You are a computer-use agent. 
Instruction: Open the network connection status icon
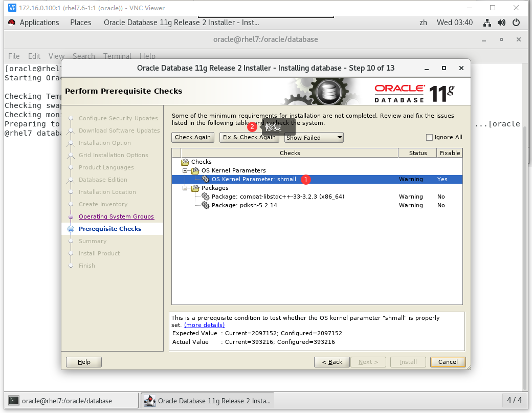click(487, 23)
